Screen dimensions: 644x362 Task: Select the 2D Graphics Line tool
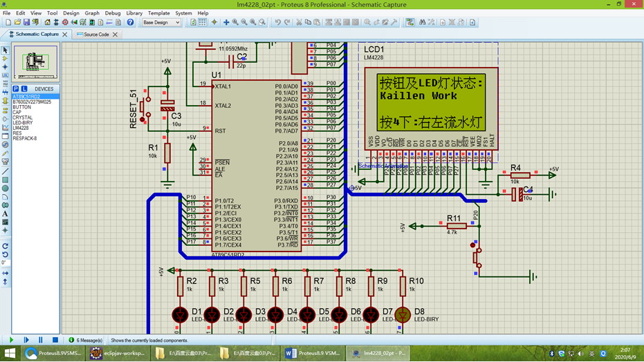click(5, 171)
